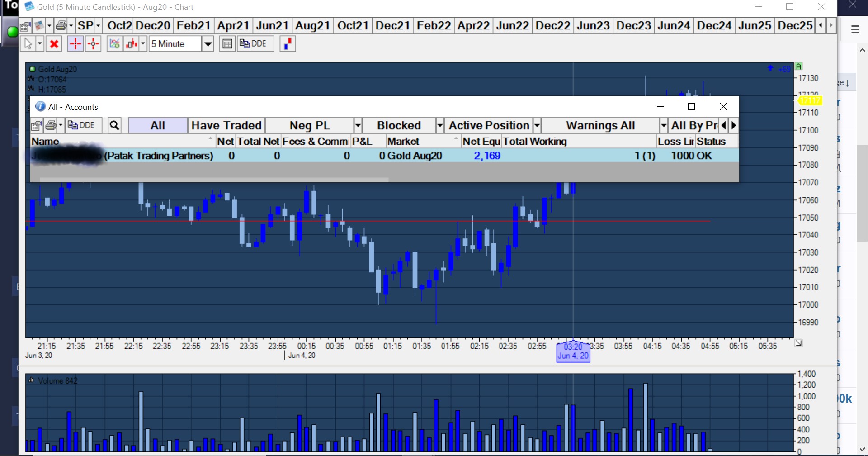
Task: Expand the Active Position dropdown arrow
Action: 537,125
